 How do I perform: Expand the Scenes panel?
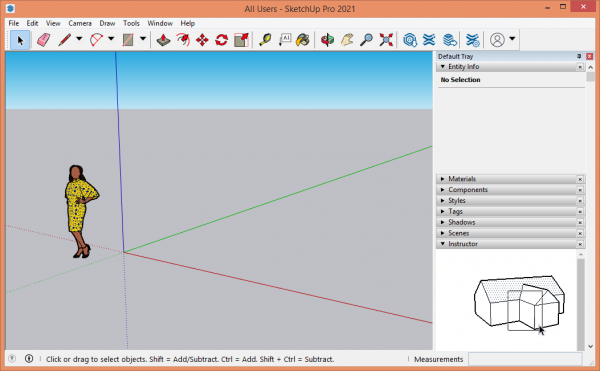point(443,233)
